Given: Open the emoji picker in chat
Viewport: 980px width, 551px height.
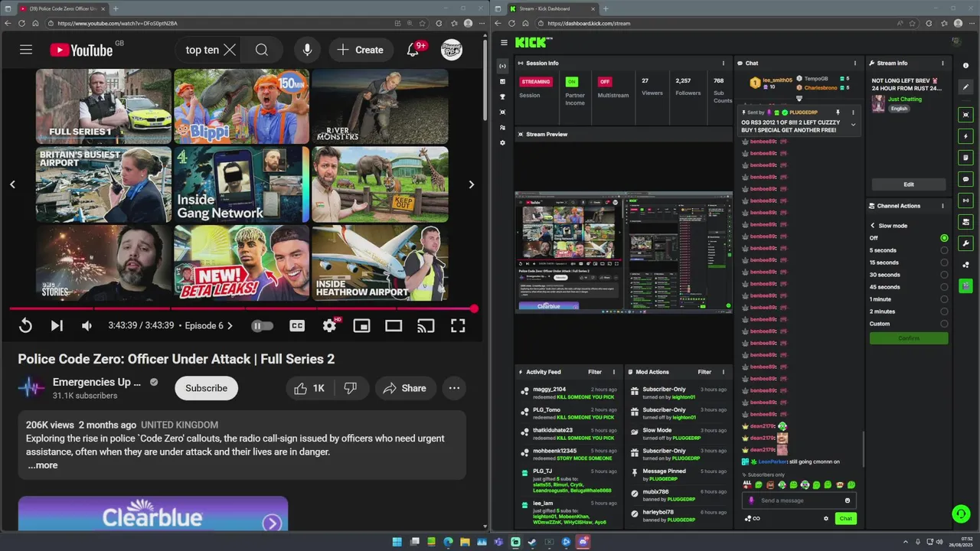Looking at the screenshot, I should [848, 500].
